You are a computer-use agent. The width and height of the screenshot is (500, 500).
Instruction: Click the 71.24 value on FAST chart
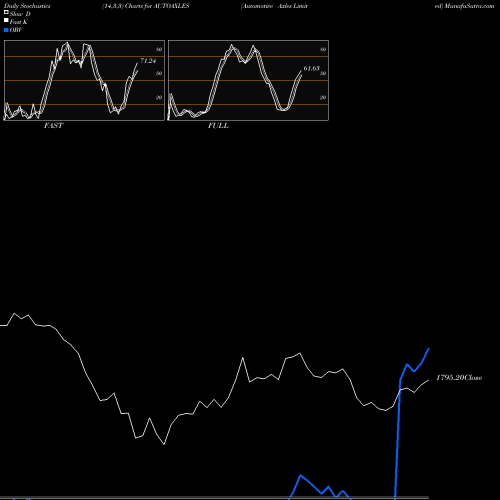tap(148, 61)
